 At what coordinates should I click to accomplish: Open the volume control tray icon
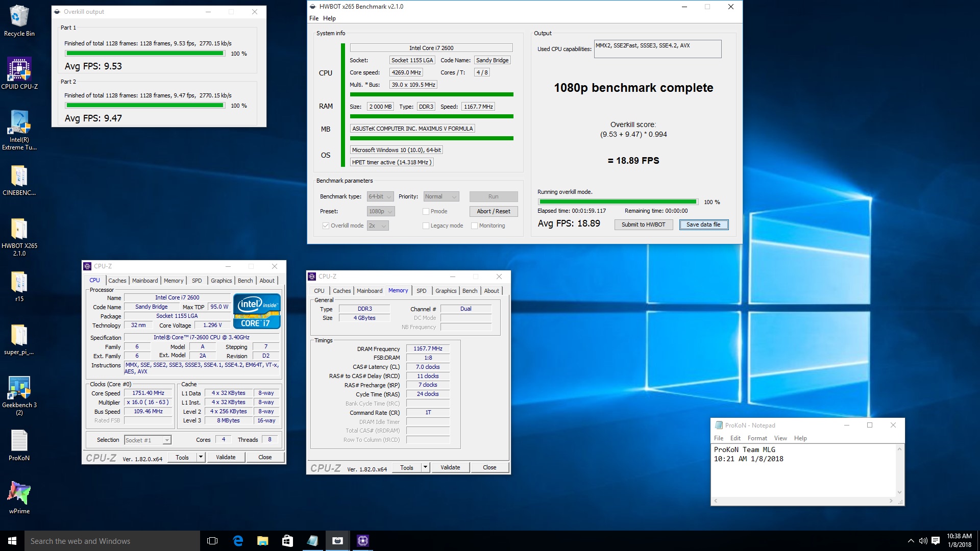coord(923,541)
